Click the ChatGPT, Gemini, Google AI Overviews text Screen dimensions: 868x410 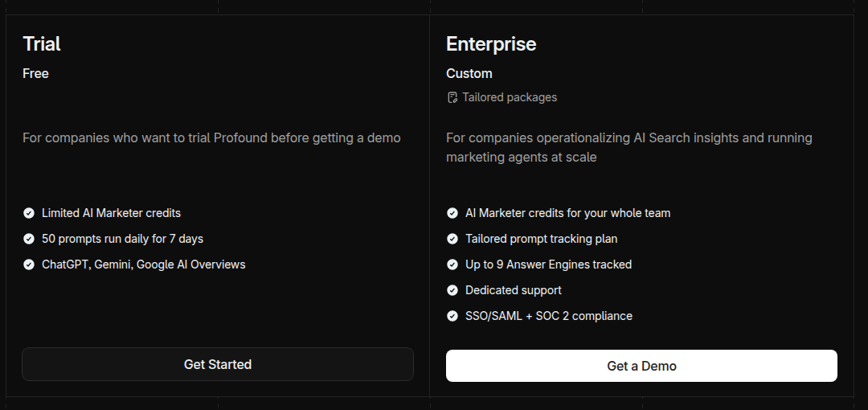tap(143, 264)
